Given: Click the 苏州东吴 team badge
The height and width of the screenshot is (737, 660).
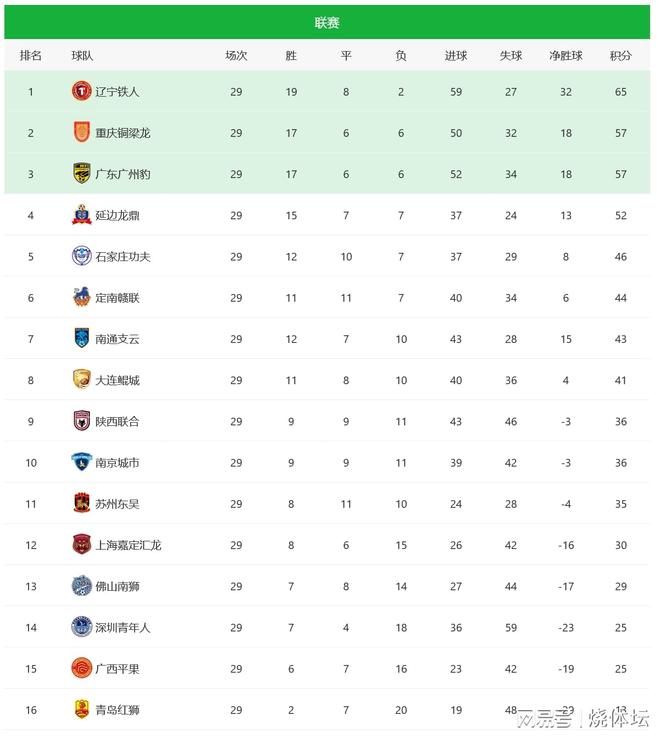Looking at the screenshot, I should (x=81, y=504).
